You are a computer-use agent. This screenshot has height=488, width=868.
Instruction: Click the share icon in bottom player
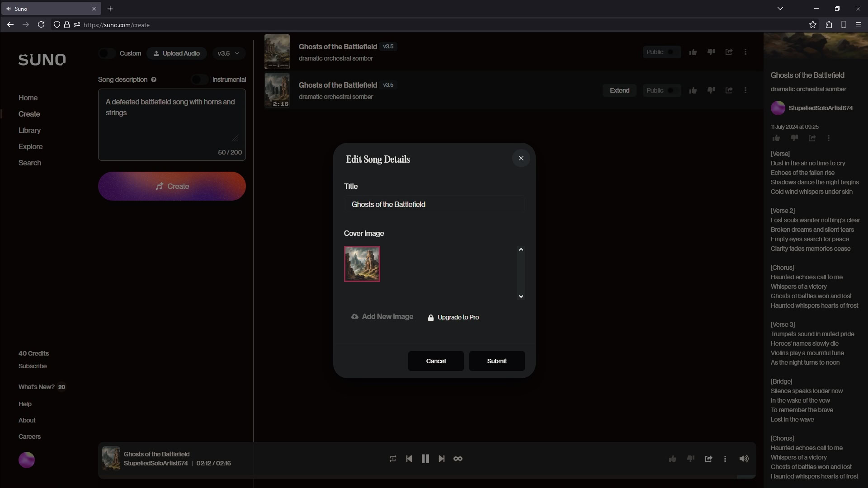click(708, 459)
